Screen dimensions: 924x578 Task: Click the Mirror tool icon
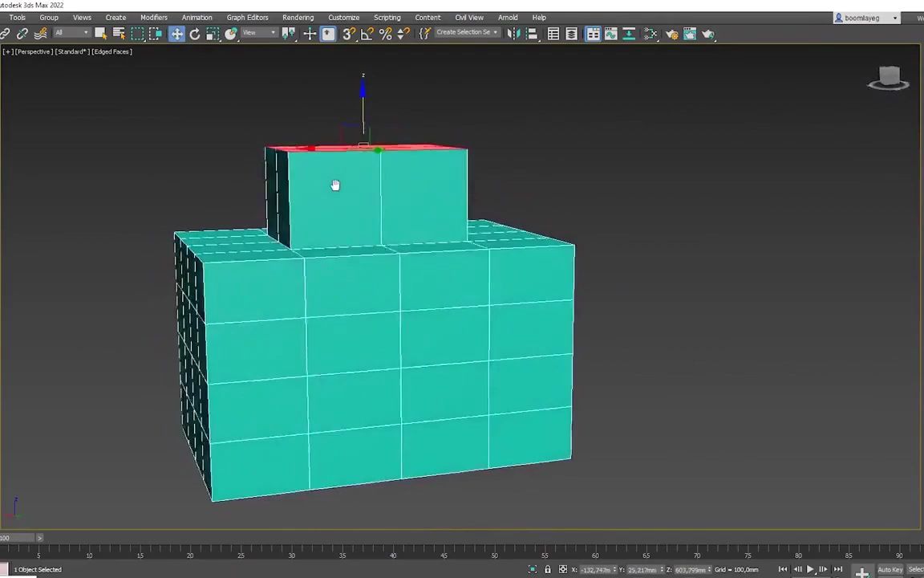pos(514,34)
